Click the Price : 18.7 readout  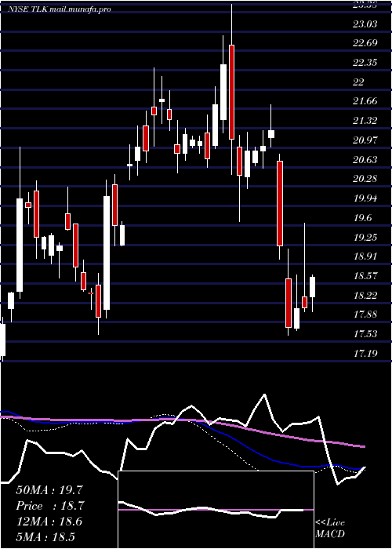pyautogui.click(x=50, y=506)
